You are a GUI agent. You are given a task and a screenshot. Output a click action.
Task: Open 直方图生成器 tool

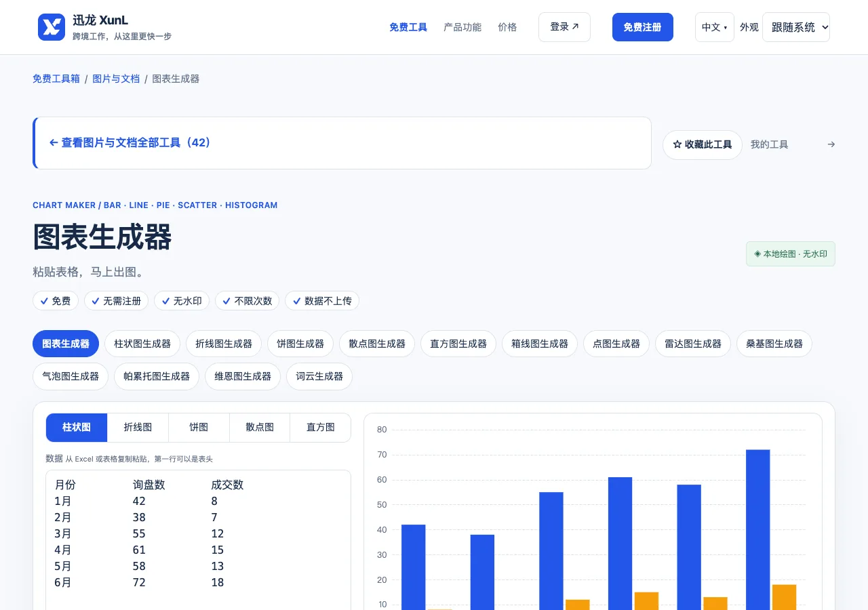tap(458, 344)
